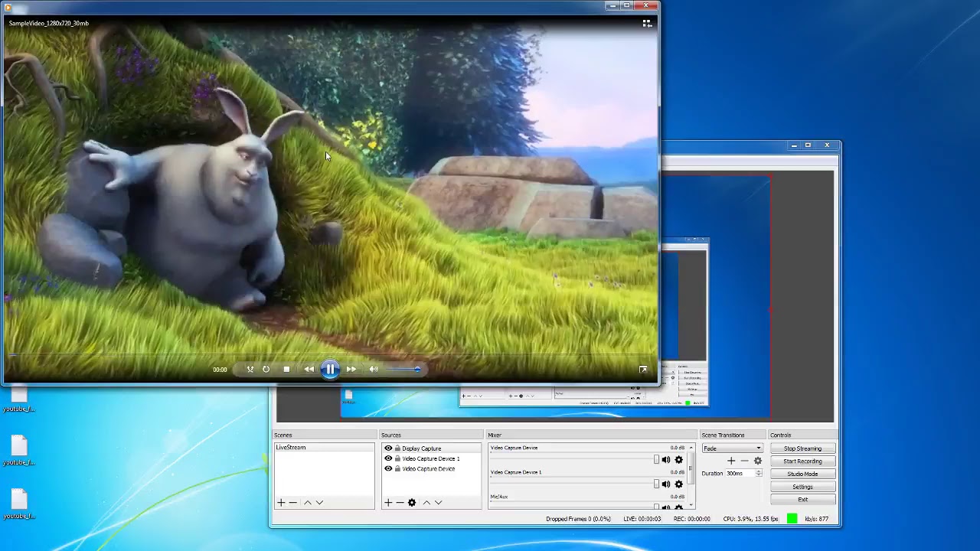Increase transition duration with stepper arrow
980x551 pixels.
point(759,471)
